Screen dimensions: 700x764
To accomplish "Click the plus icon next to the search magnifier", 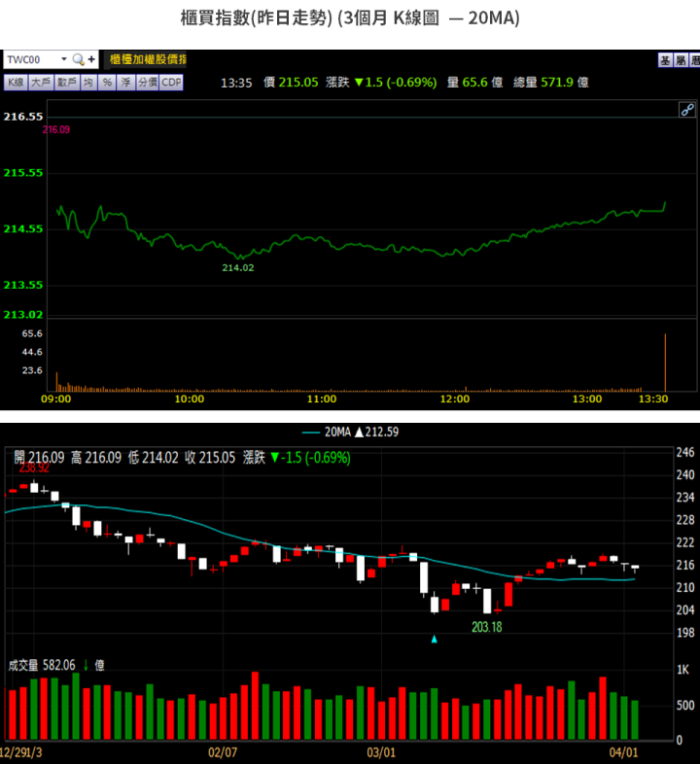I will click(x=91, y=60).
